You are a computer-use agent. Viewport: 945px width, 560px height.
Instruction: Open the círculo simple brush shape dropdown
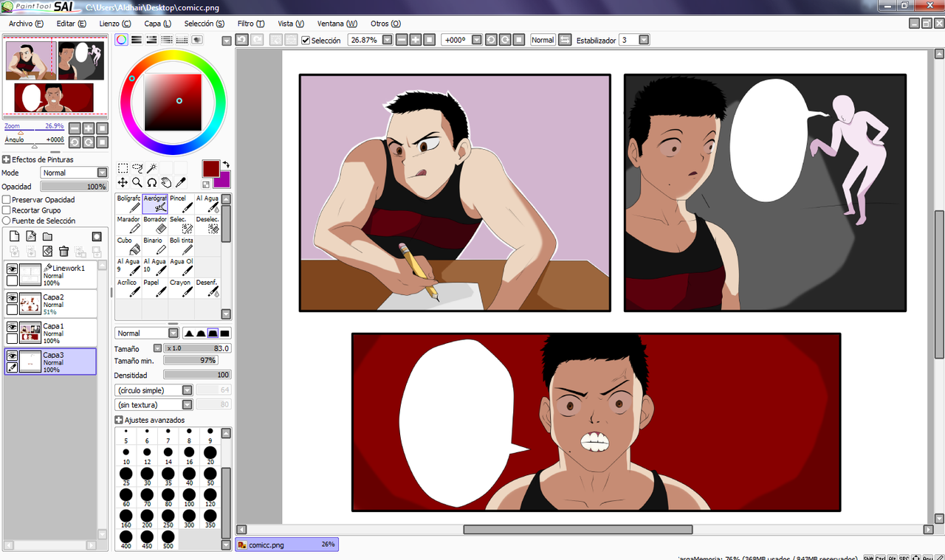coord(154,390)
